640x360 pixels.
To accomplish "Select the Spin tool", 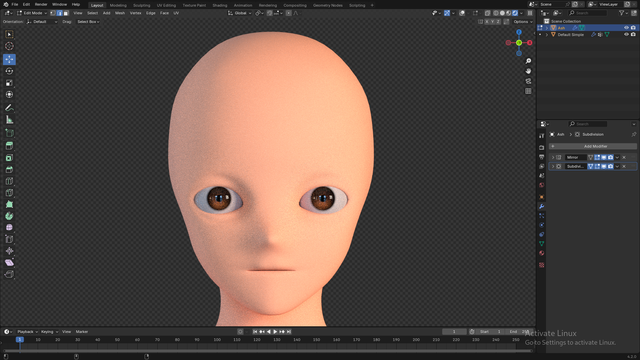I will coord(9,216).
